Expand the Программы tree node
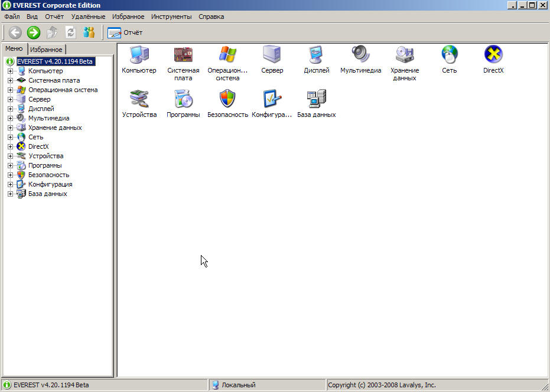Image resolution: width=550 pixels, height=392 pixels. 10,165
